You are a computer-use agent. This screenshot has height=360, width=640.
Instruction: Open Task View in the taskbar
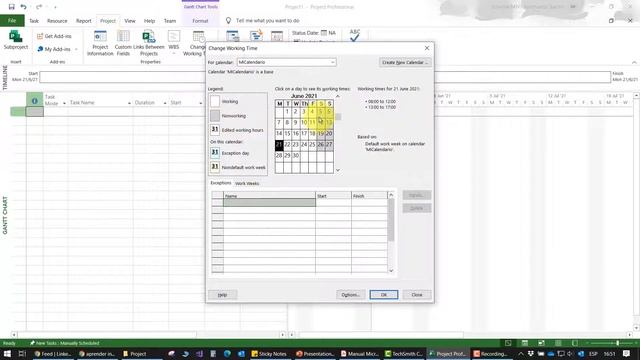point(22,353)
